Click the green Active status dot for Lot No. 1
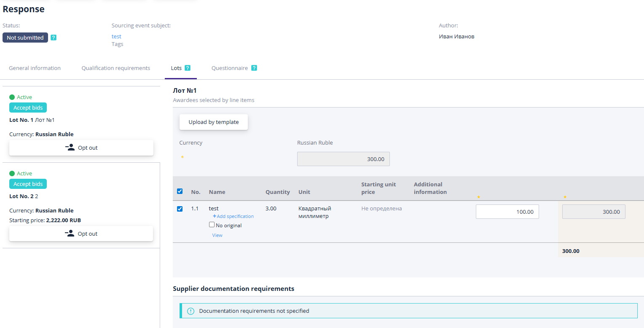This screenshot has height=328, width=644. (x=11, y=97)
